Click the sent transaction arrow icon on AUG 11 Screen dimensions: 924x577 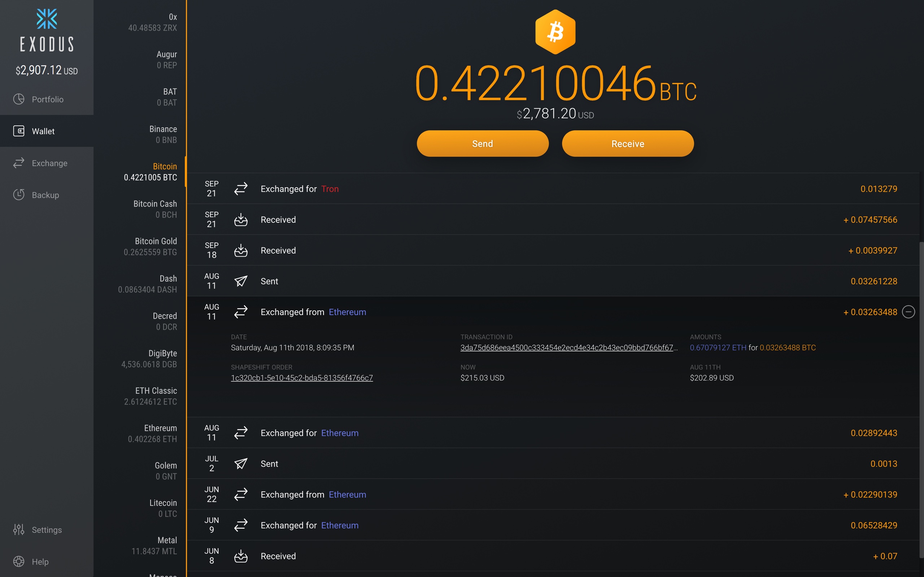(x=241, y=281)
